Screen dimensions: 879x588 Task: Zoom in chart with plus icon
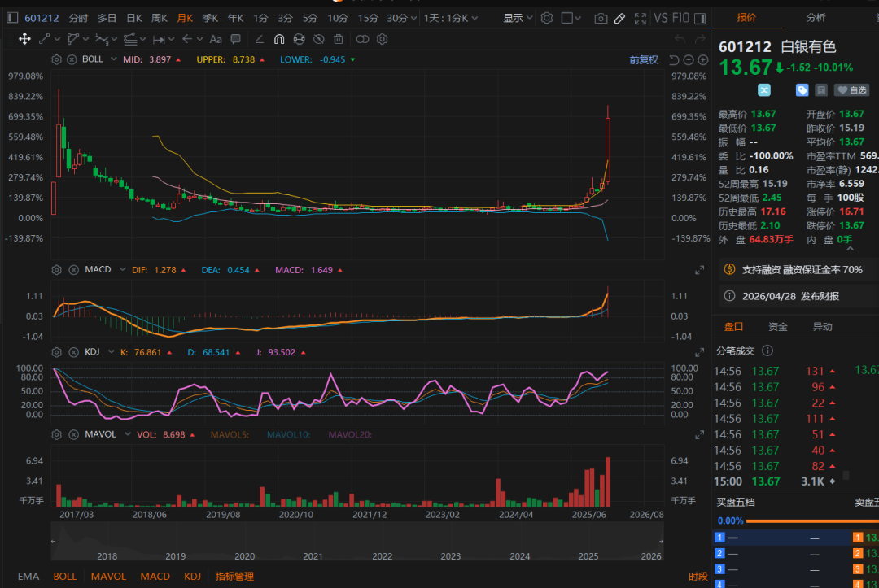pyautogui.click(x=703, y=60)
